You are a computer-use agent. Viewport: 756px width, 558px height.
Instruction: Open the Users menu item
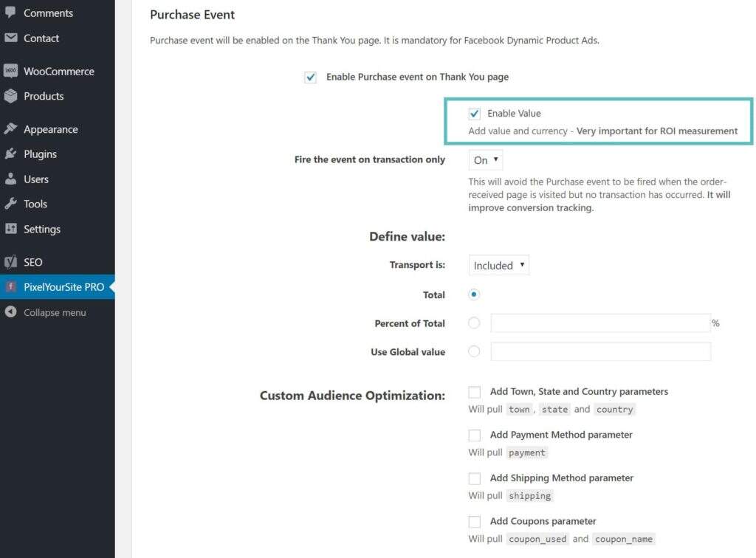[x=36, y=179]
